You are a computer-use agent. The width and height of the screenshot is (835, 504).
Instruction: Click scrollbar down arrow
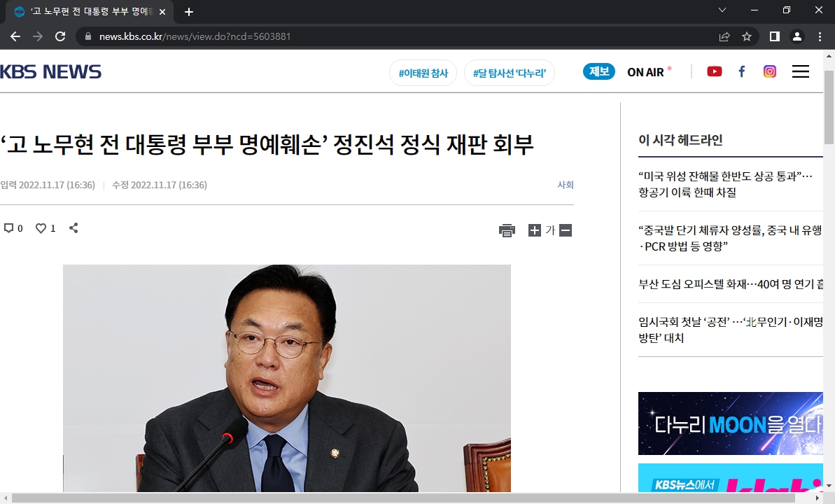click(829, 486)
